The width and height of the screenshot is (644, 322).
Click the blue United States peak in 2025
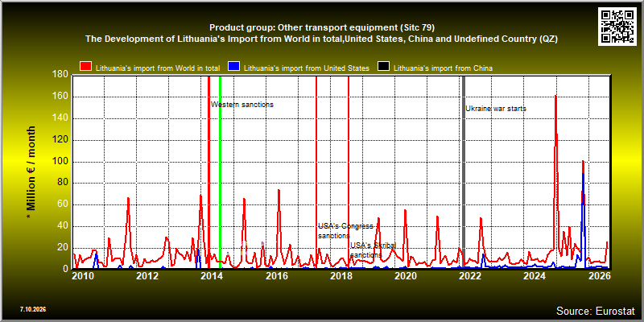pyautogui.click(x=583, y=174)
